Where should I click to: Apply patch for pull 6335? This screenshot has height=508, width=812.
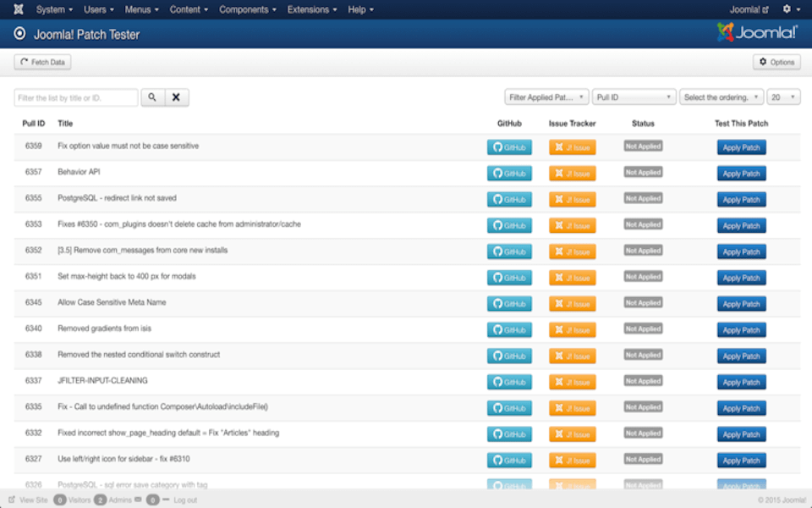coord(741,408)
